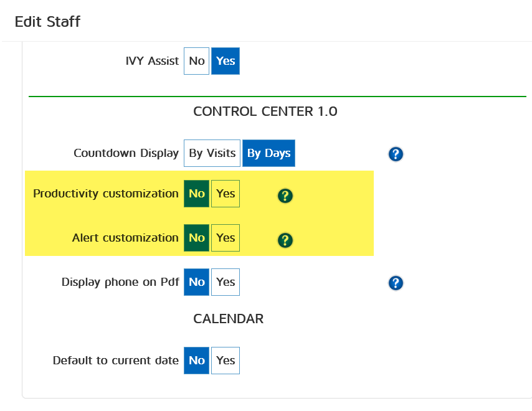
Task: Set IVY Assist to No
Action: (x=197, y=61)
